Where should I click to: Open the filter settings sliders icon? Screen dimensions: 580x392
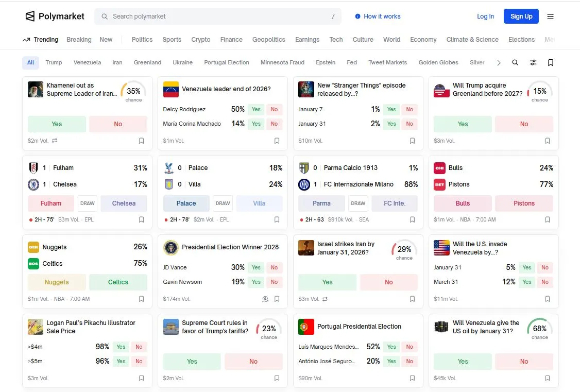click(533, 63)
